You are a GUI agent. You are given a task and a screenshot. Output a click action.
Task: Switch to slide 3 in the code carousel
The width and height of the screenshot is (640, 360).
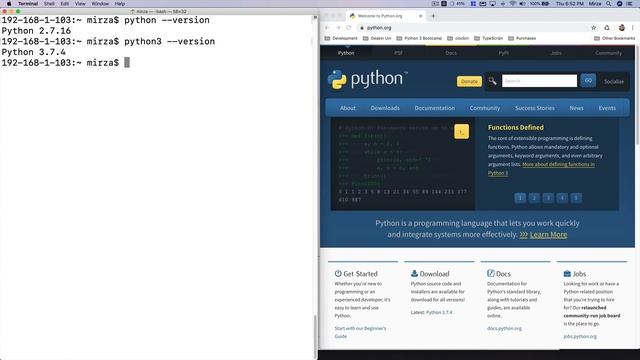click(548, 198)
